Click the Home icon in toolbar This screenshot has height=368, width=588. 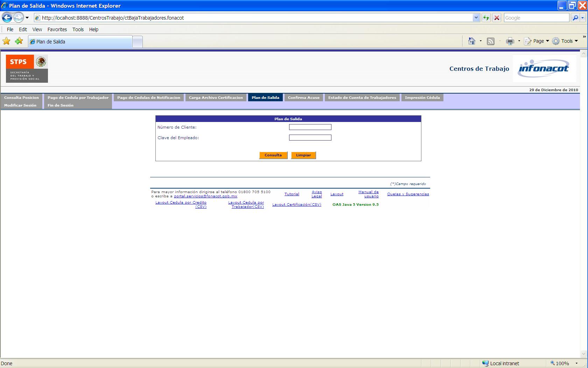click(472, 41)
